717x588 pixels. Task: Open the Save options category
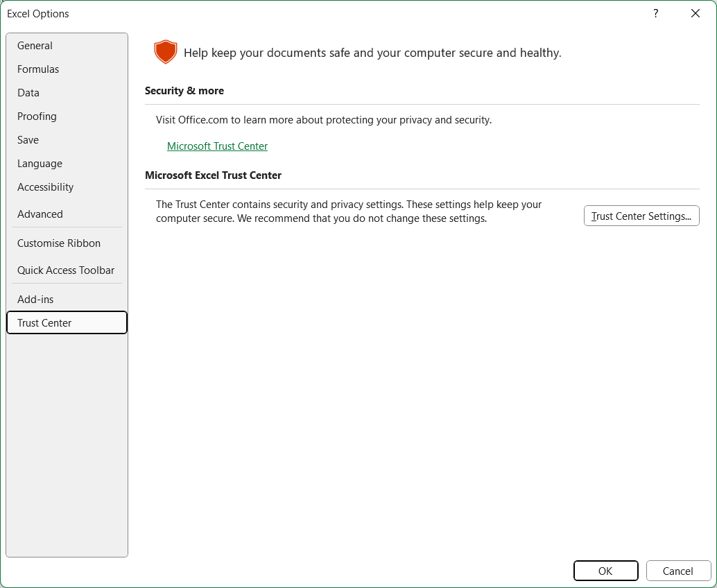(28, 140)
